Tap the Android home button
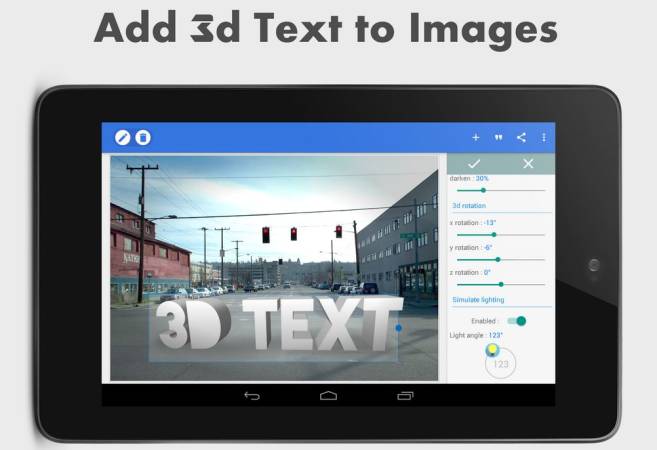The width and height of the screenshot is (657, 450). pos(328,396)
